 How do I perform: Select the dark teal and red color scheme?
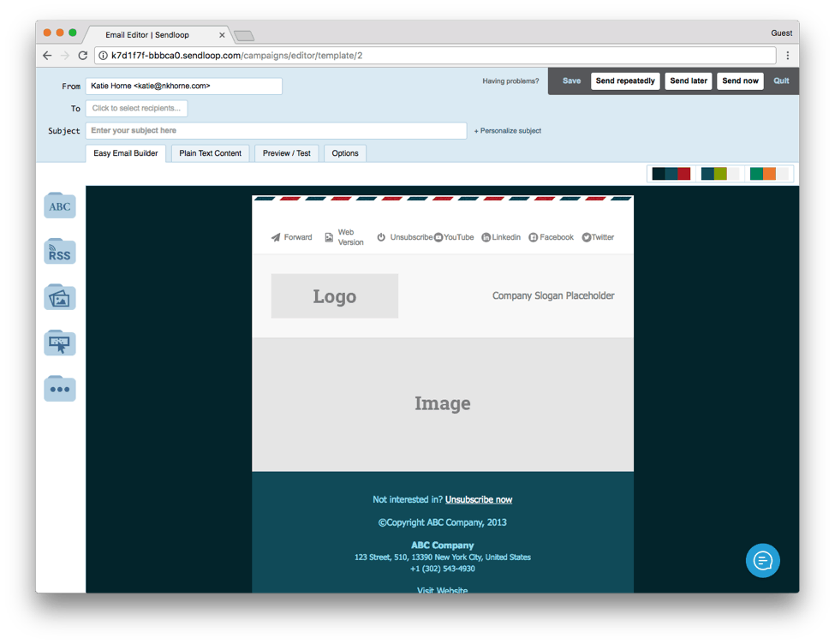pos(671,174)
